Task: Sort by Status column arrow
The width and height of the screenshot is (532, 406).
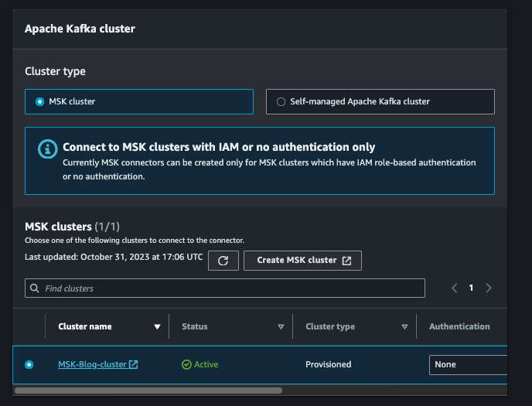Action: (x=281, y=326)
